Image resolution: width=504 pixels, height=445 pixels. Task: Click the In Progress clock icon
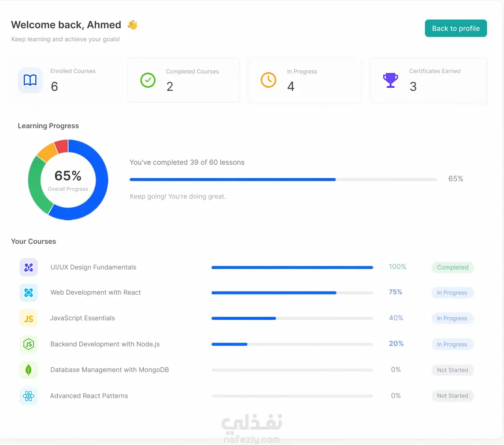(x=269, y=80)
